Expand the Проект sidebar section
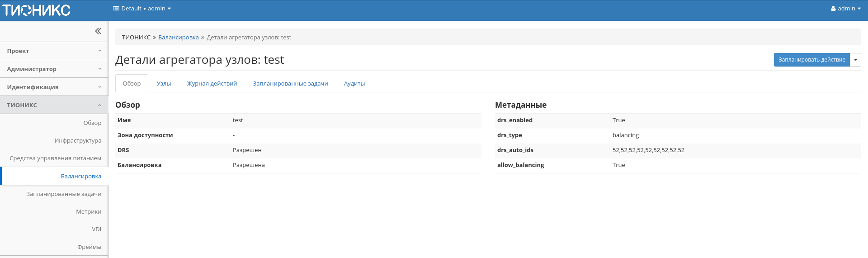This screenshot has height=258, width=868. pos(54,51)
